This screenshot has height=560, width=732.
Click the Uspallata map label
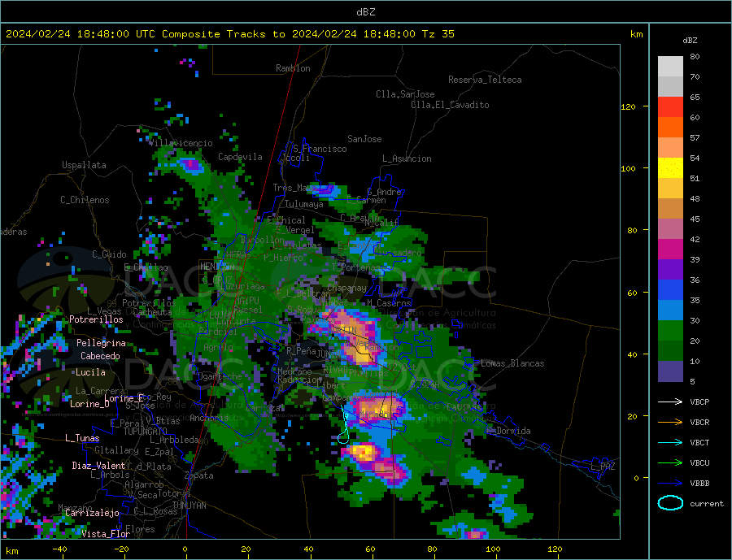click(x=84, y=165)
